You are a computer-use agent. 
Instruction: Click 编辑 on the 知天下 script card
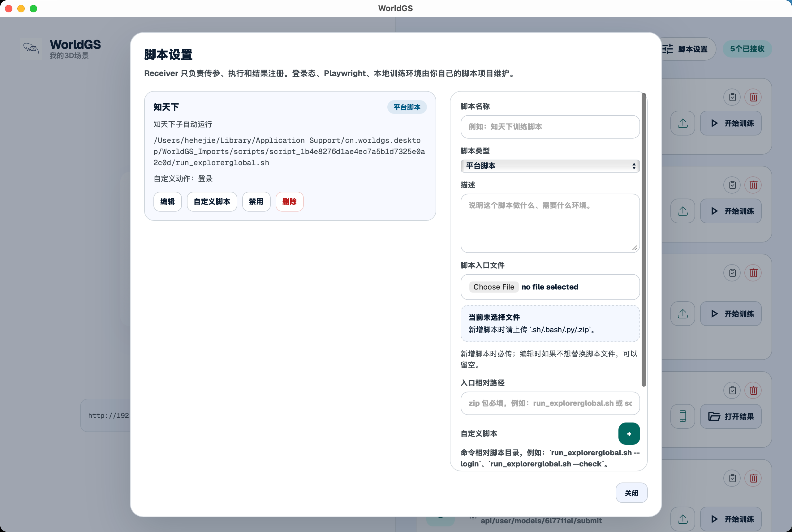167,202
